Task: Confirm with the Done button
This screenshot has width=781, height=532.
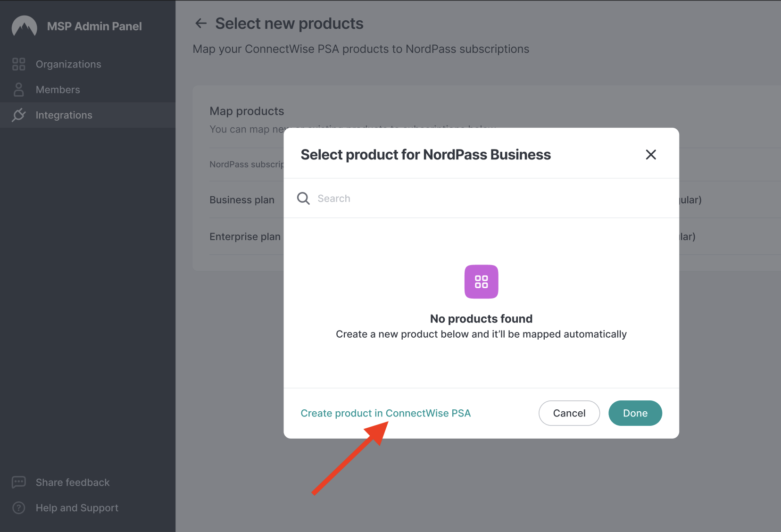Action: (635, 413)
